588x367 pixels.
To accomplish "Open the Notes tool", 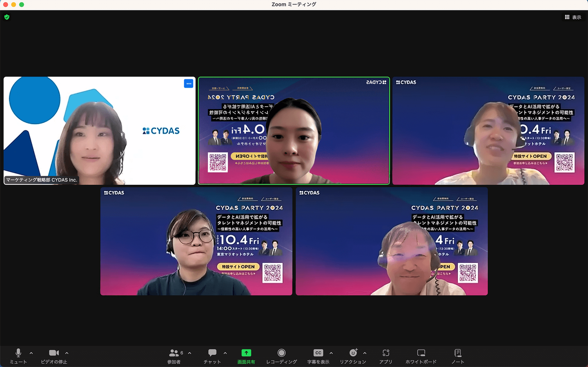I will tap(458, 356).
